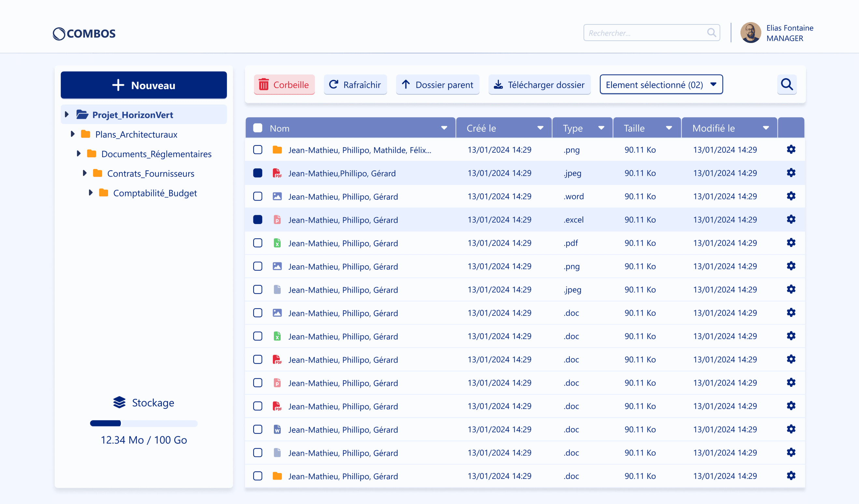859x504 pixels.
Task: Check the box for the second .png row
Action: [258, 266]
